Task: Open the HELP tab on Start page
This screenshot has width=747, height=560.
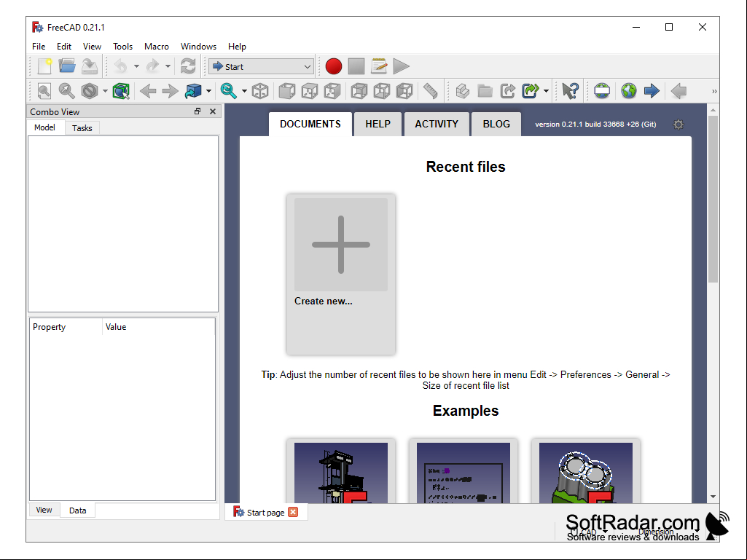Action: [378, 125]
